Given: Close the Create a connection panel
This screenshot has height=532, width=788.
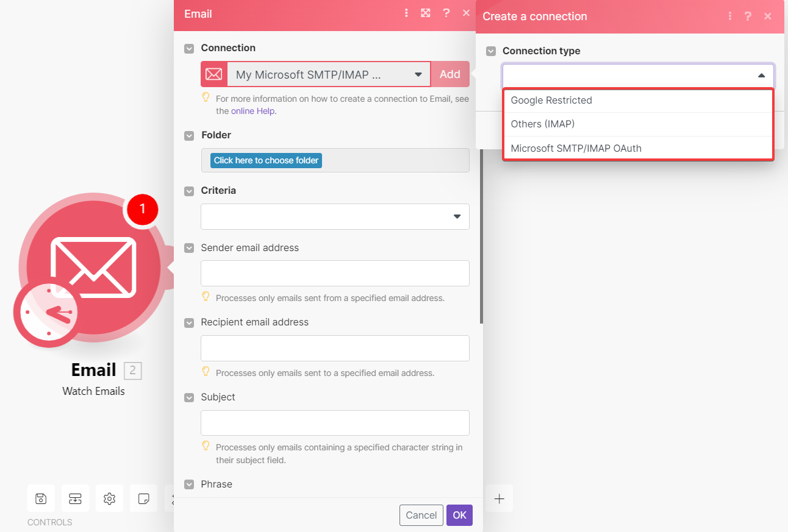Looking at the screenshot, I should (768, 16).
